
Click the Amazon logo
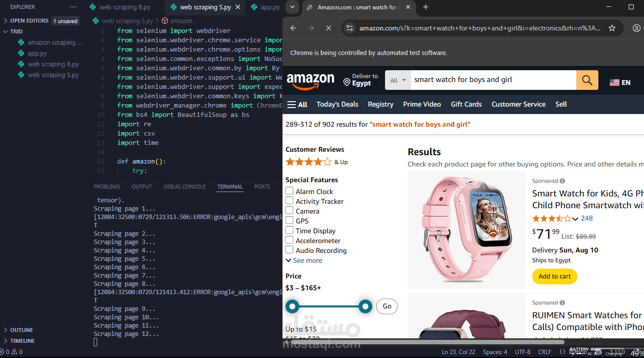[x=310, y=81]
